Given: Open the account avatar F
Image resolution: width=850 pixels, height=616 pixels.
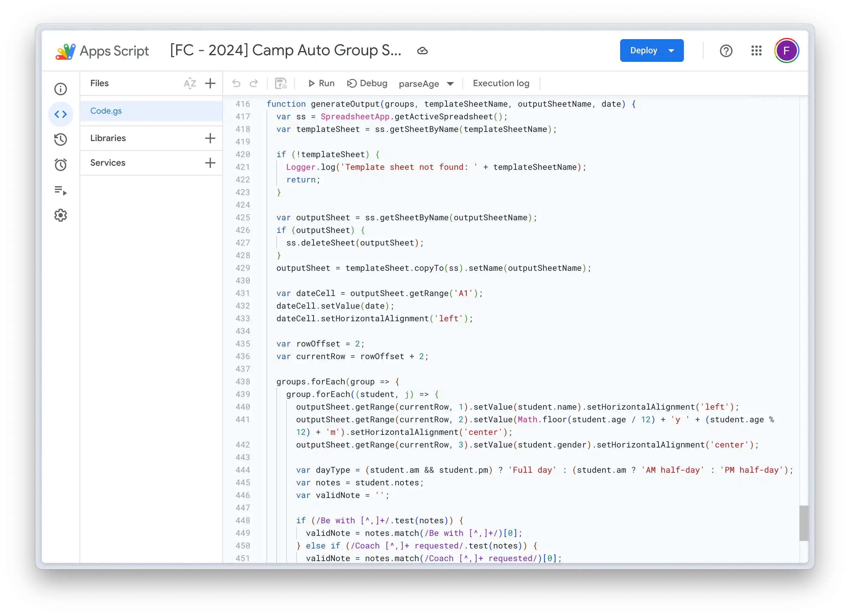Looking at the screenshot, I should coord(786,50).
